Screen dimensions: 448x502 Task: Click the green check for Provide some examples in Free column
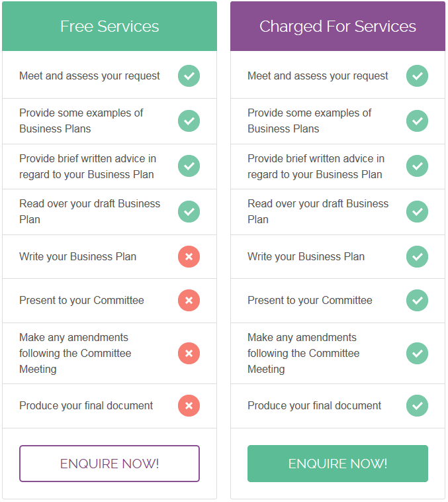tap(189, 121)
